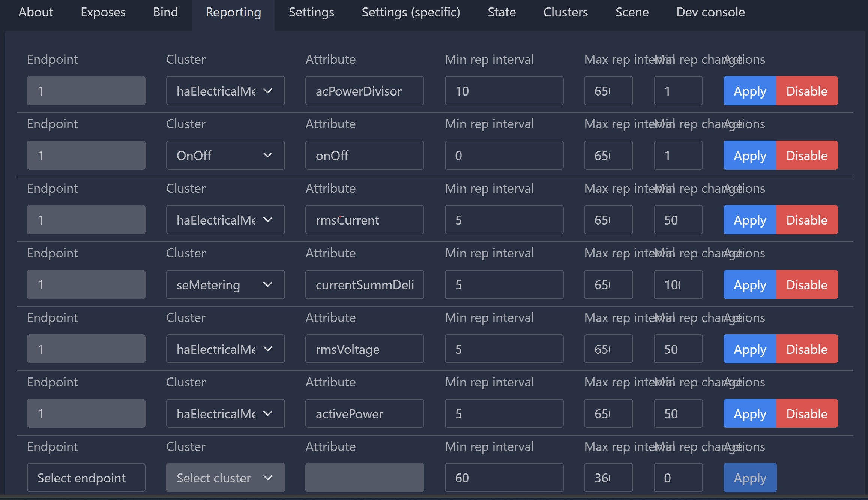Click the activePower attribute field
Screen dimensions: 868x500
(x=364, y=413)
